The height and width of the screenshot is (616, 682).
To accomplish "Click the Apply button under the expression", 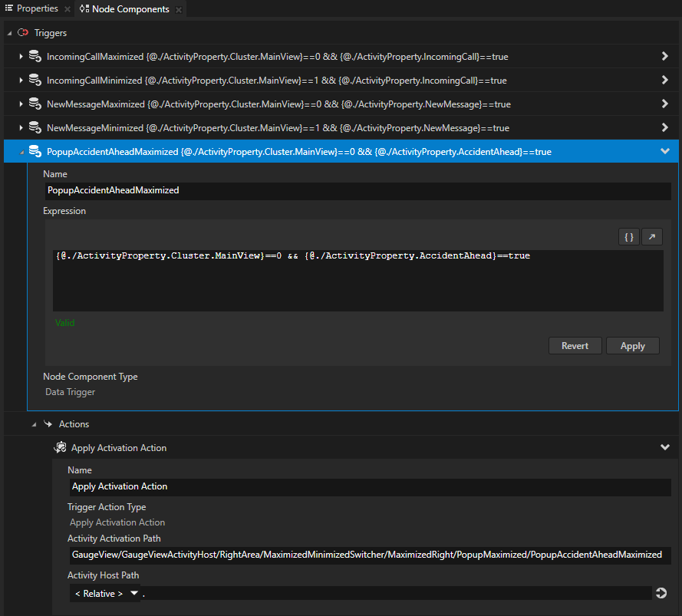I will 632,345.
